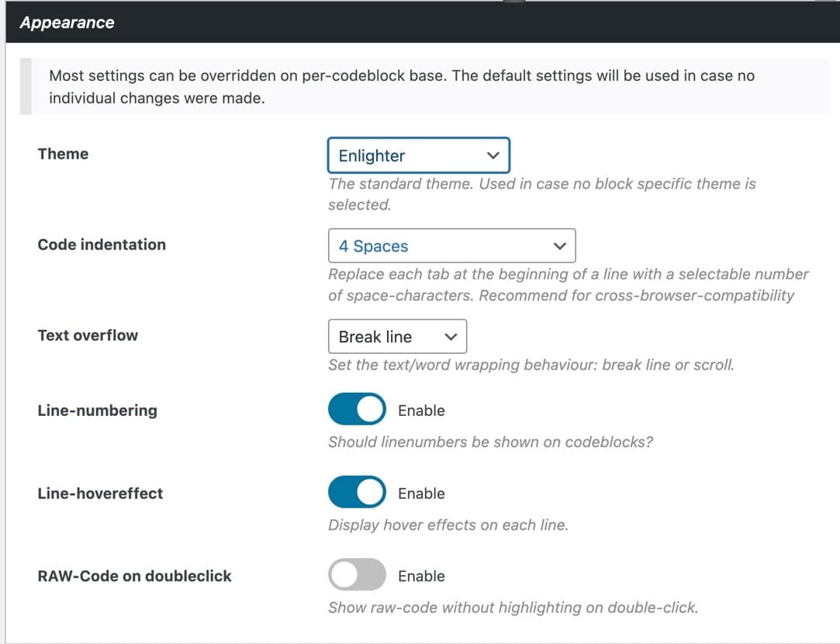Screen dimensions: 840x644
Task: Click the Appearance section title
Action: 67,23
